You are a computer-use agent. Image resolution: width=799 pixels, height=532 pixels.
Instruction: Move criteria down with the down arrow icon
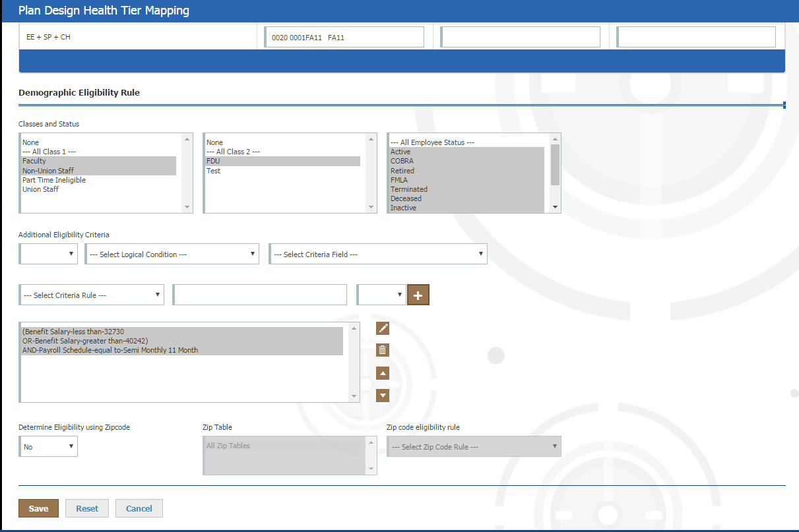(383, 396)
